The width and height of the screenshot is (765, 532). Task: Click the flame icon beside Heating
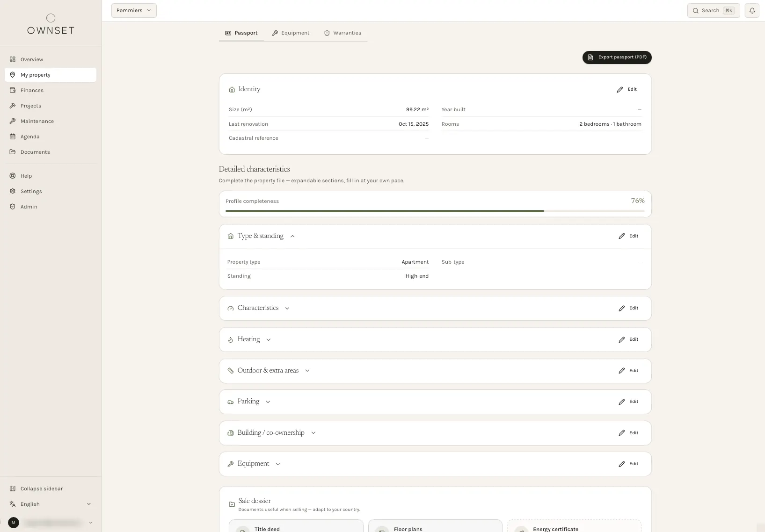230,339
